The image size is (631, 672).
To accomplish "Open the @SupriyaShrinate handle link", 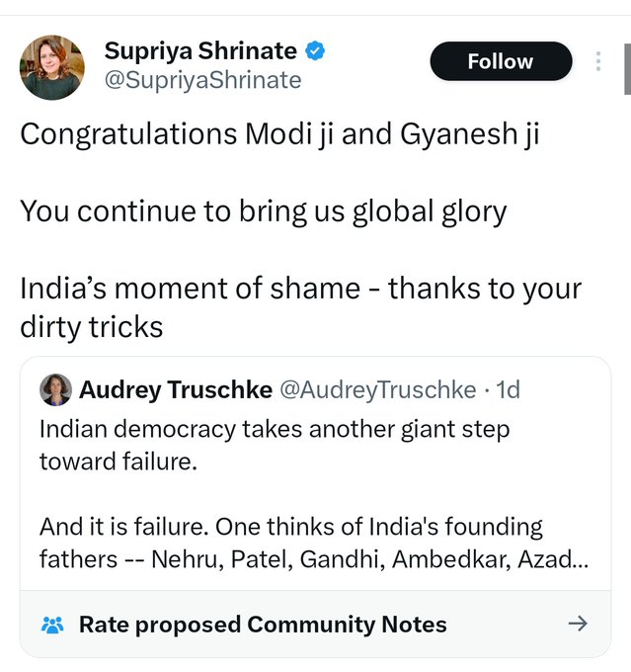I will point(202,80).
